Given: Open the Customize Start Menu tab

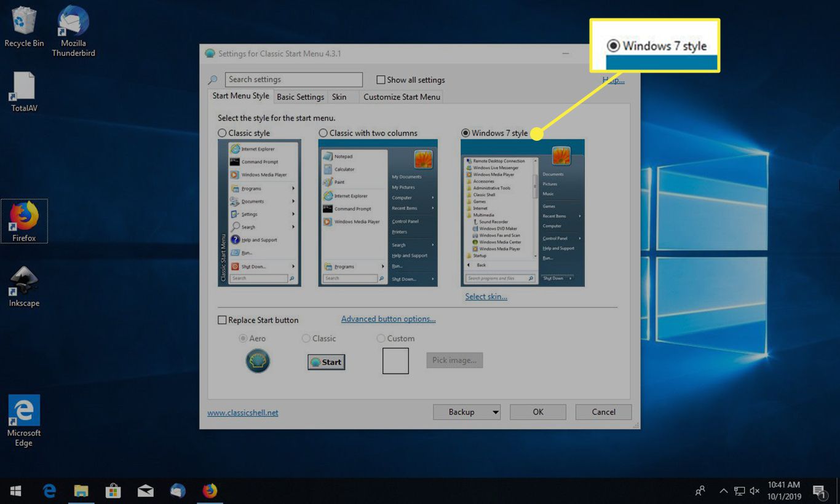Looking at the screenshot, I should point(402,97).
